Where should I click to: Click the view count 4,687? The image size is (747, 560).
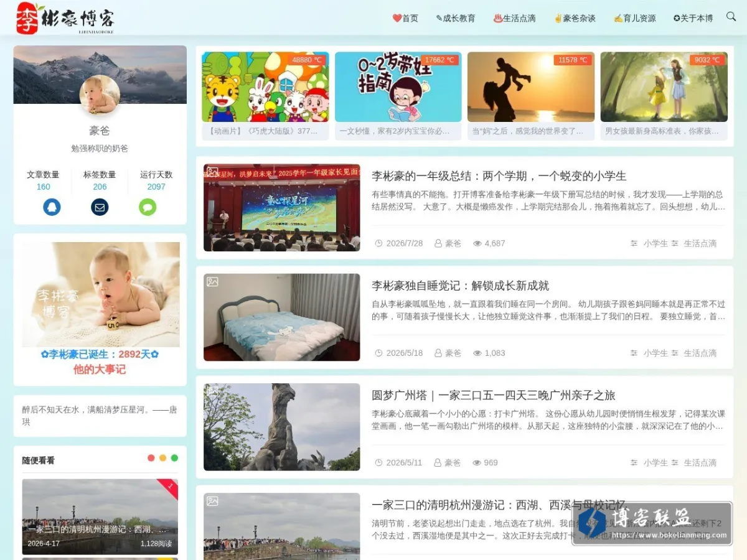(489, 243)
